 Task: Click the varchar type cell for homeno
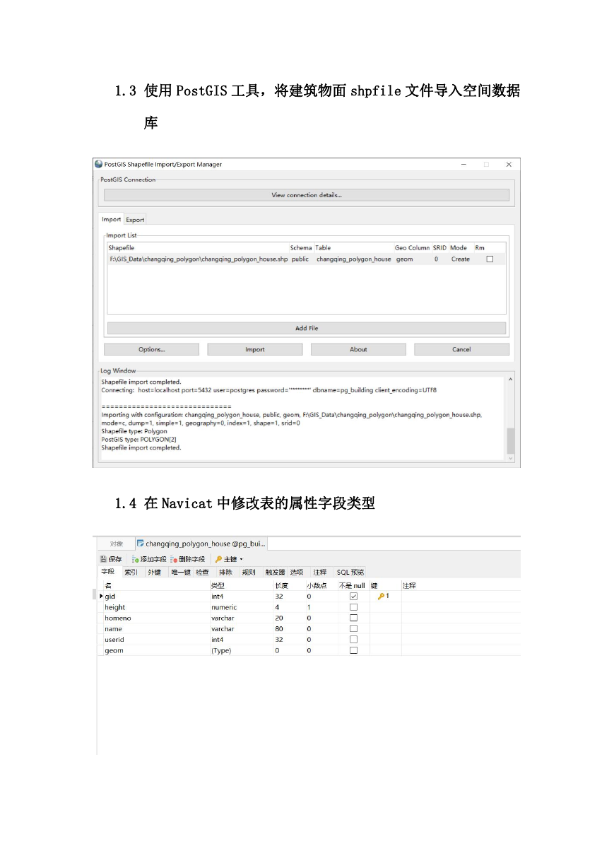click(x=223, y=618)
